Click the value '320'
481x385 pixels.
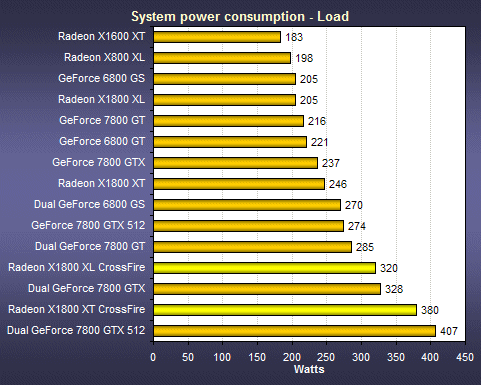pyautogui.click(x=389, y=268)
